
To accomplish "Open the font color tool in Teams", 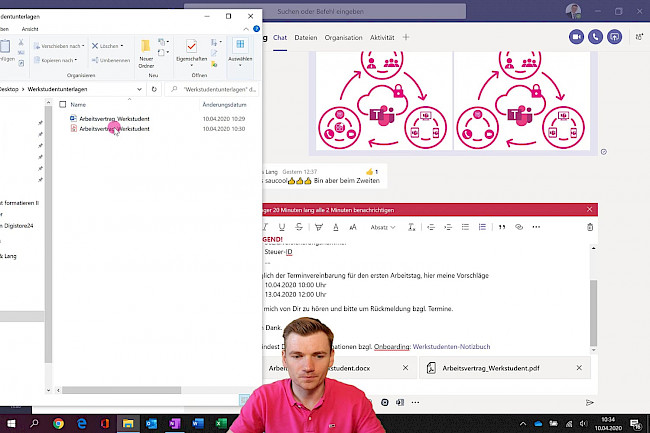I will (x=336, y=227).
